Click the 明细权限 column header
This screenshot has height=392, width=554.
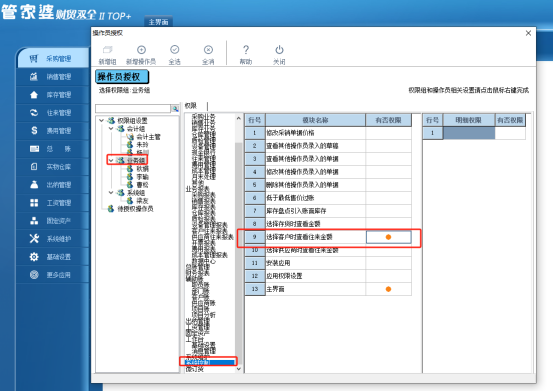tap(468, 120)
